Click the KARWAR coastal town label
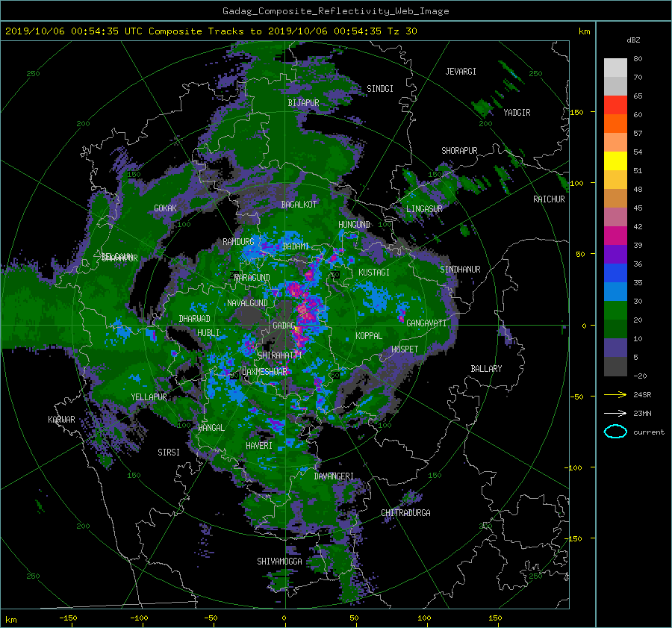The image size is (672, 628). (x=61, y=420)
